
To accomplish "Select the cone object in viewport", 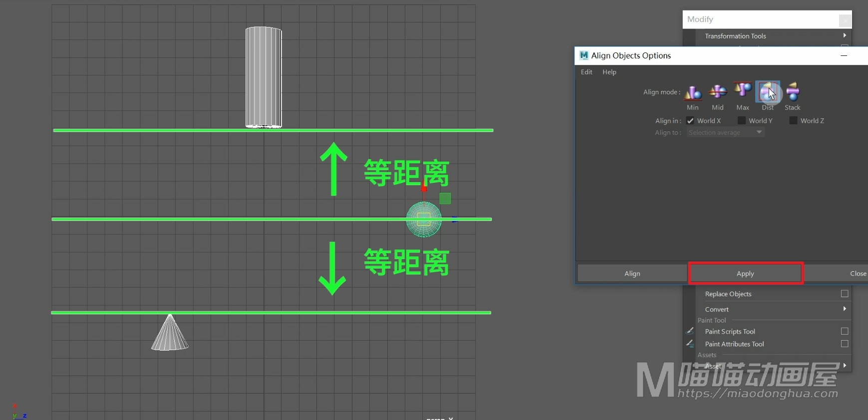I will click(170, 332).
